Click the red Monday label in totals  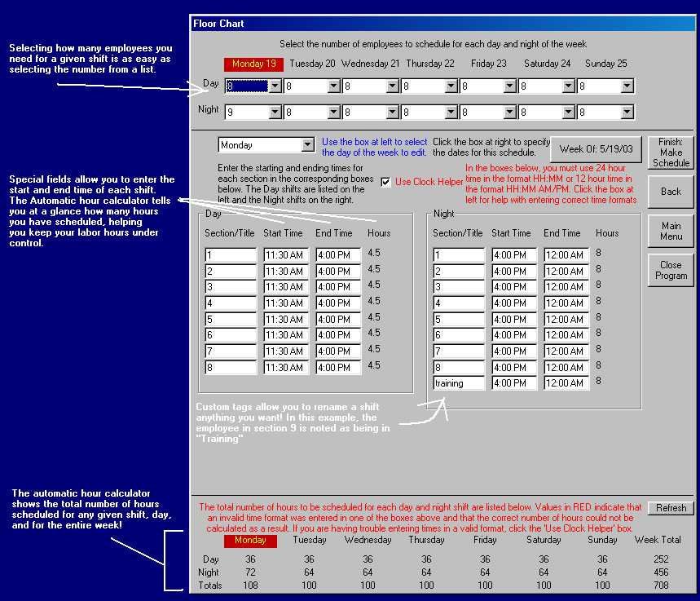pos(250,541)
